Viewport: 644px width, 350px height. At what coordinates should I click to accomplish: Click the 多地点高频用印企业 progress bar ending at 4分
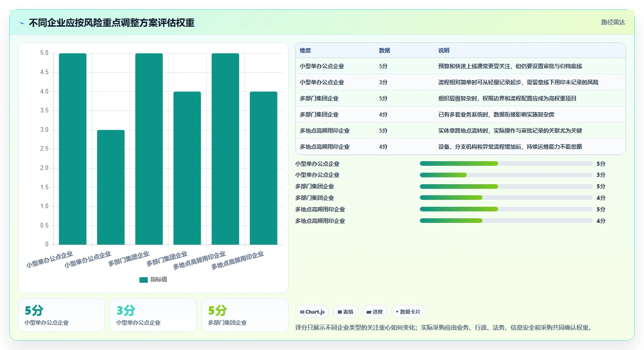[x=506, y=221]
